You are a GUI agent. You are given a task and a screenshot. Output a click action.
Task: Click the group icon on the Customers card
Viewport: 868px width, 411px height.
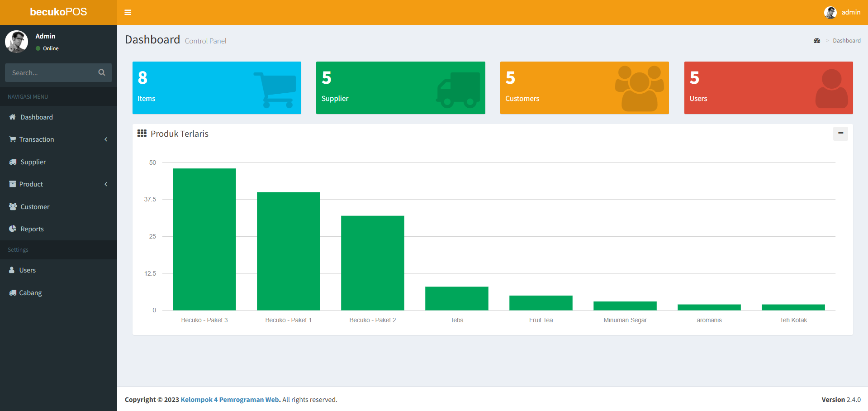639,88
